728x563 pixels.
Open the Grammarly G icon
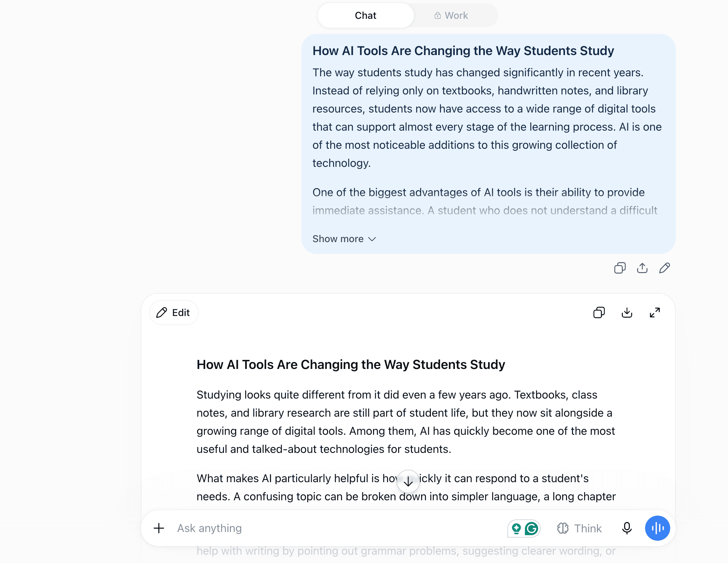pos(532,529)
